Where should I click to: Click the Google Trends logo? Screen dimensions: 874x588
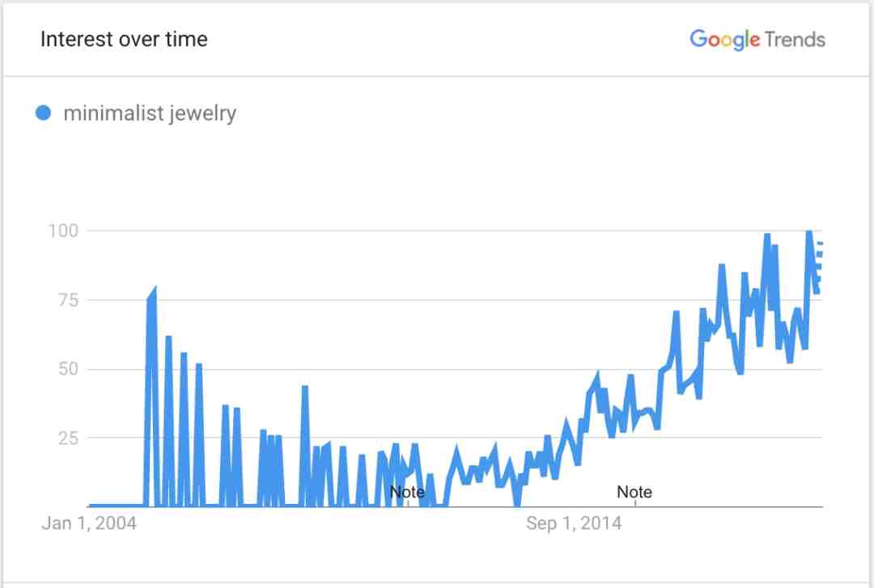757,40
